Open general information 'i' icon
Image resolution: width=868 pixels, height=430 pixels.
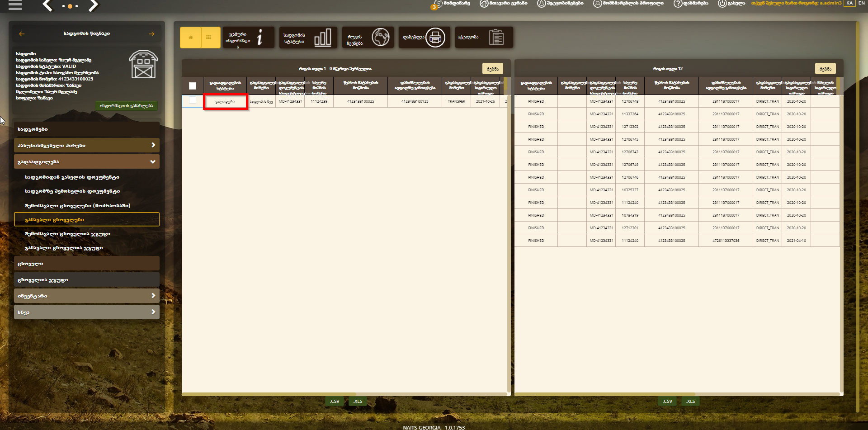click(259, 37)
